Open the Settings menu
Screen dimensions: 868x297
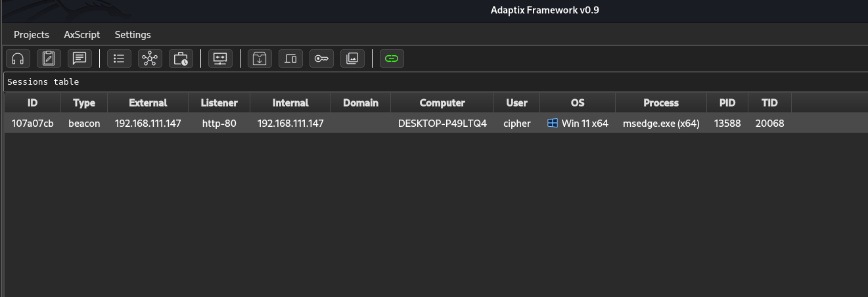pyautogui.click(x=133, y=35)
